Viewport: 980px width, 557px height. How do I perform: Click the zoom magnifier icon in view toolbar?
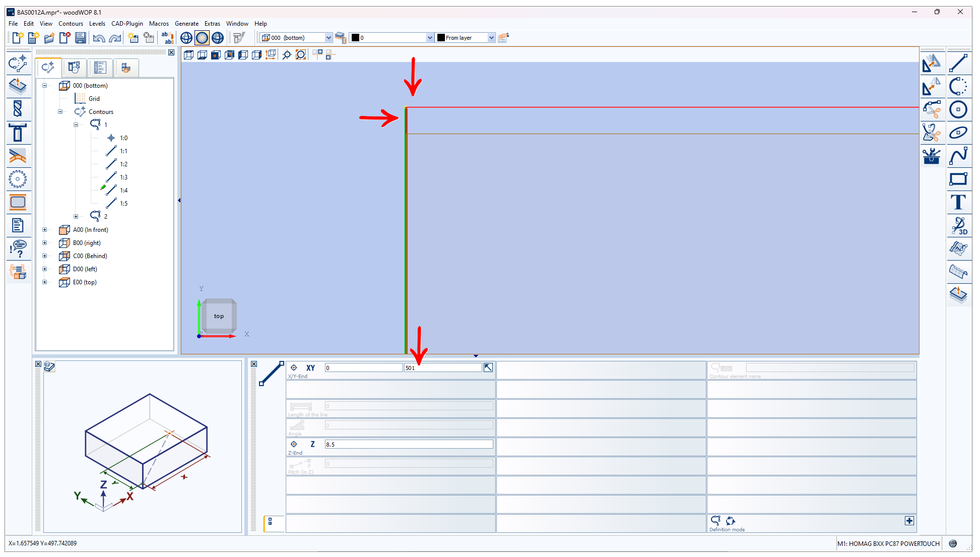click(x=287, y=55)
